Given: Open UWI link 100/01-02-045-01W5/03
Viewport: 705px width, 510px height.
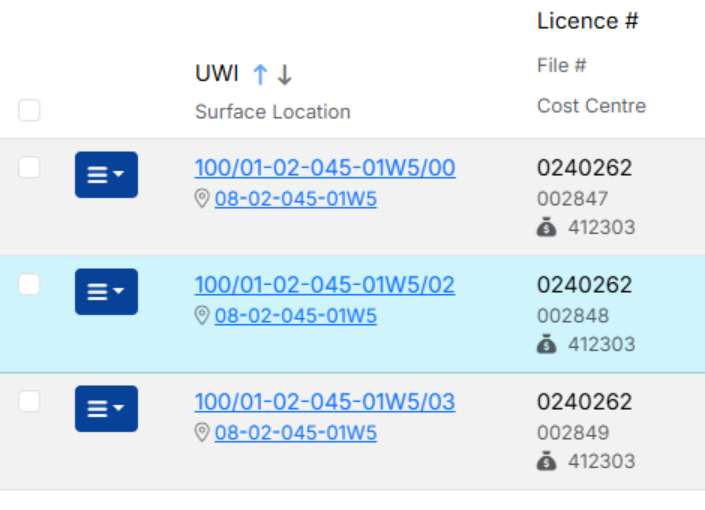Looking at the screenshot, I should point(325,402).
